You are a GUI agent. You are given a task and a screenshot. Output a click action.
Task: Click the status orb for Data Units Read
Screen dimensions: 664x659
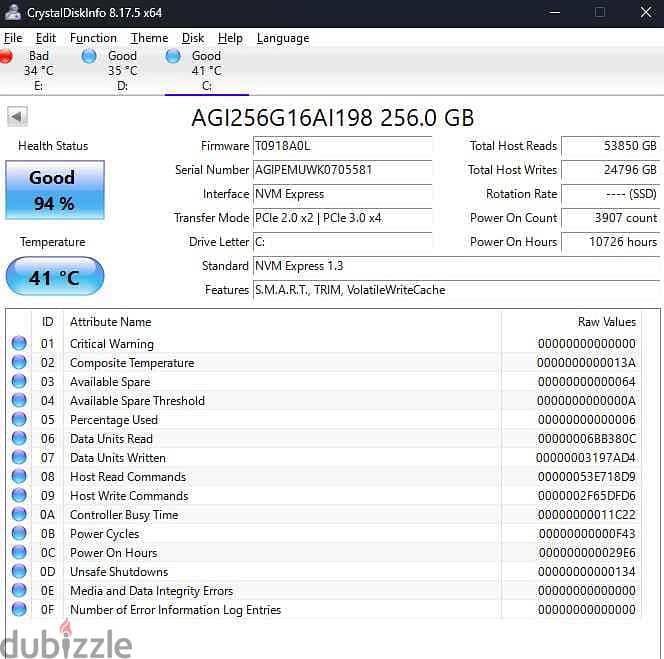pos(19,438)
